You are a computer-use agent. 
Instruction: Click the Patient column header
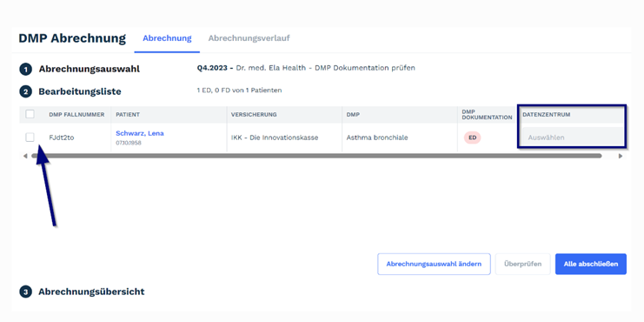128,115
